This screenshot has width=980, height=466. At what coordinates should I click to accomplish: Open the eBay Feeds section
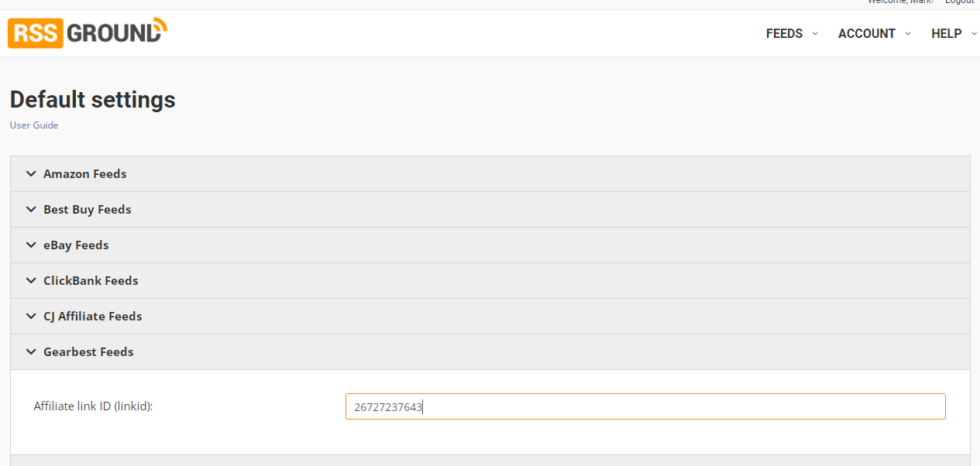tap(76, 245)
